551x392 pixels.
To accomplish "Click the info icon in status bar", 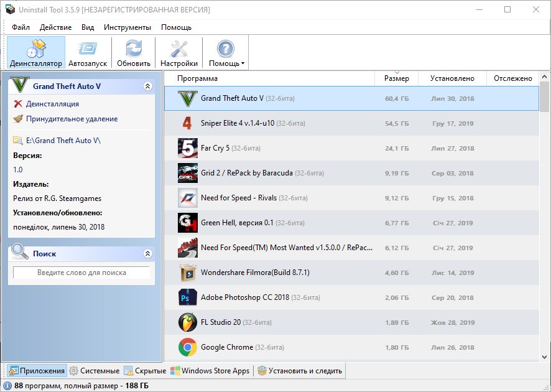I will 7,386.
